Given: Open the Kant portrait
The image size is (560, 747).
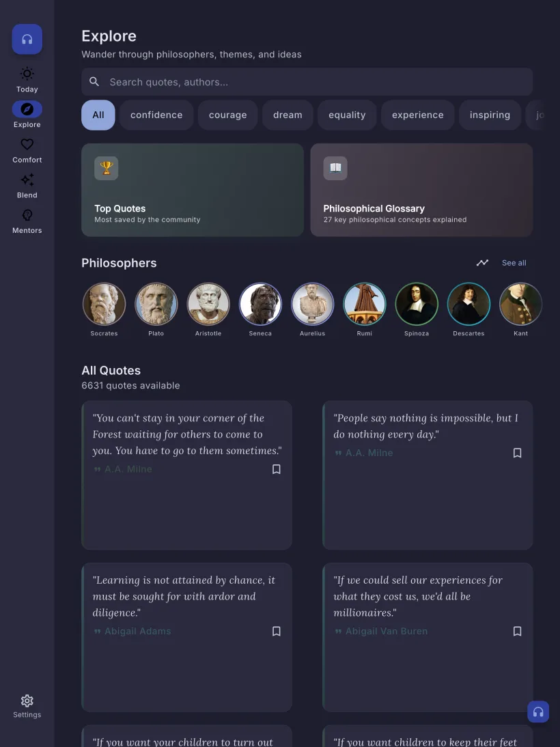Looking at the screenshot, I should click(520, 304).
